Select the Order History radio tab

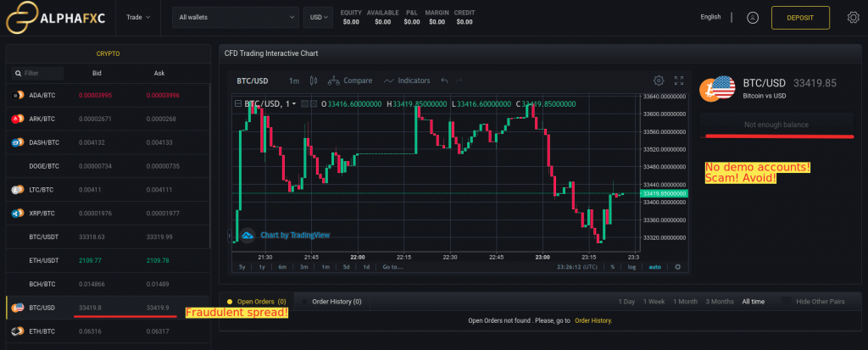tap(332, 302)
